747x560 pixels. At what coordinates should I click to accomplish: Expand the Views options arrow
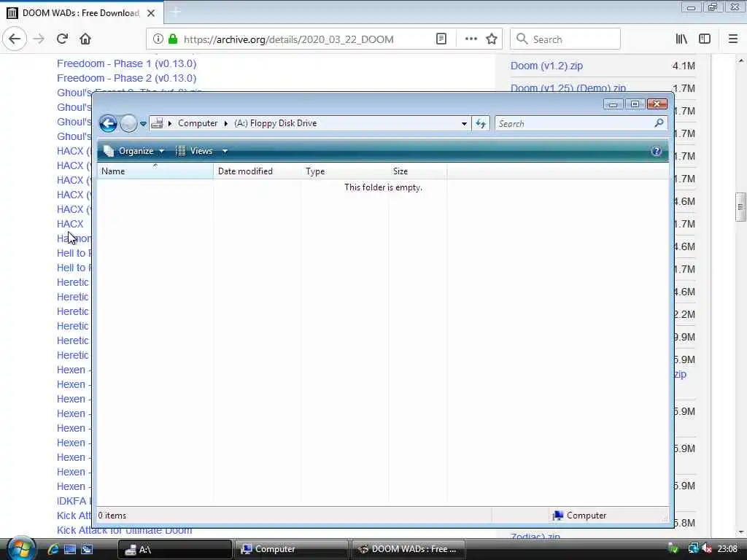[225, 152]
